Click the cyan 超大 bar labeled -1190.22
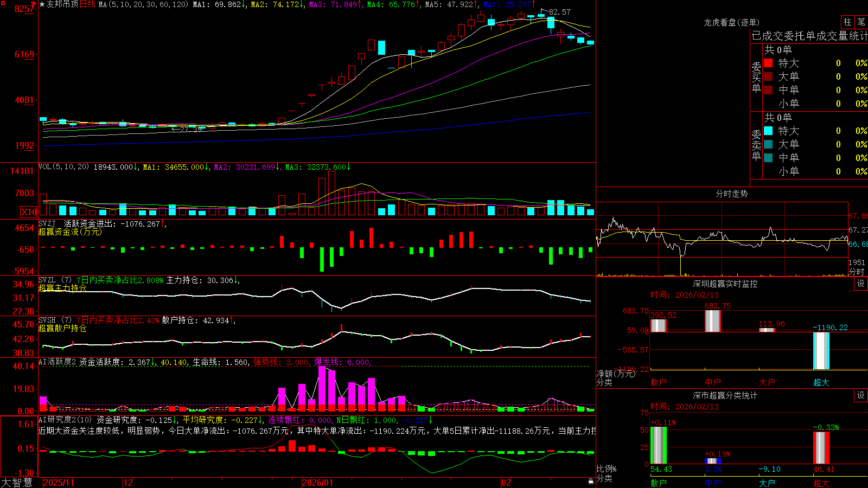 (821, 350)
